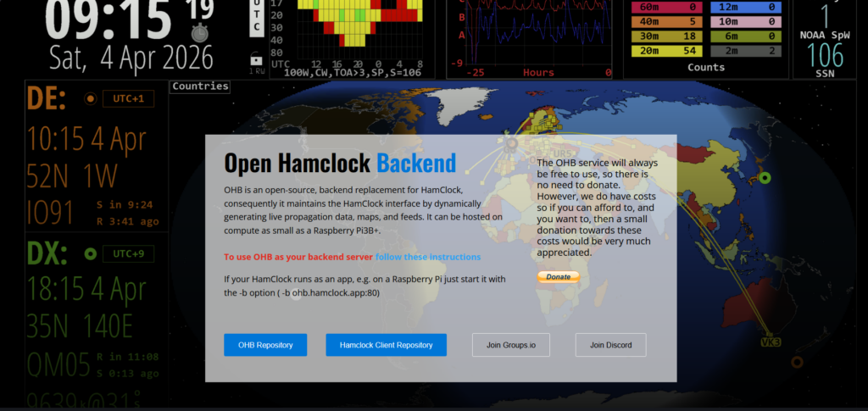Open the OHB Repository button
Screen dimensions: 868x411
pyautogui.click(x=265, y=345)
